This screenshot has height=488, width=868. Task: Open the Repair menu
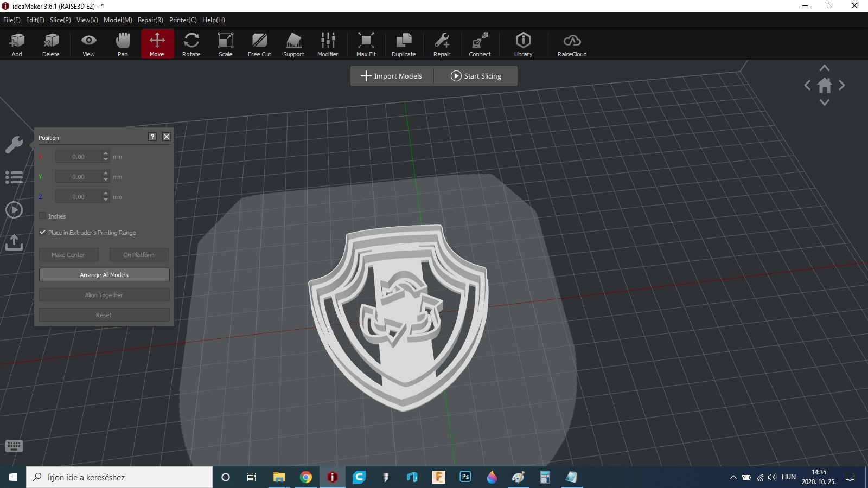[x=150, y=20]
